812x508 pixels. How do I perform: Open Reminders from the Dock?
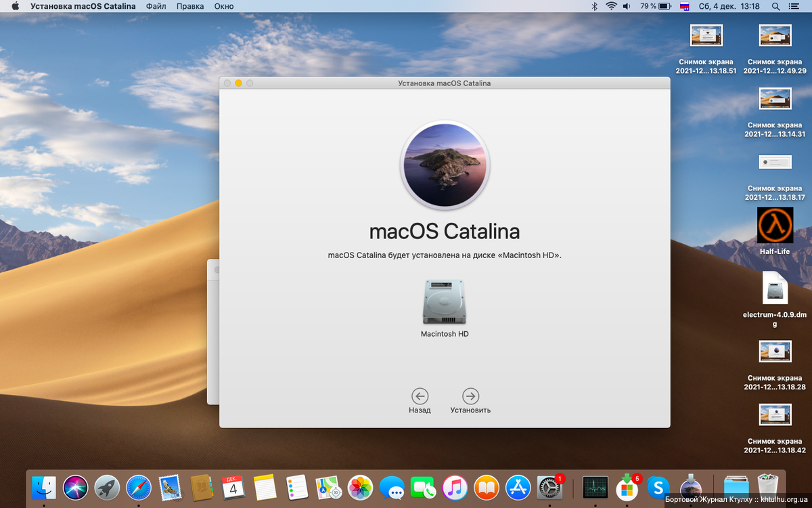pyautogui.click(x=296, y=487)
